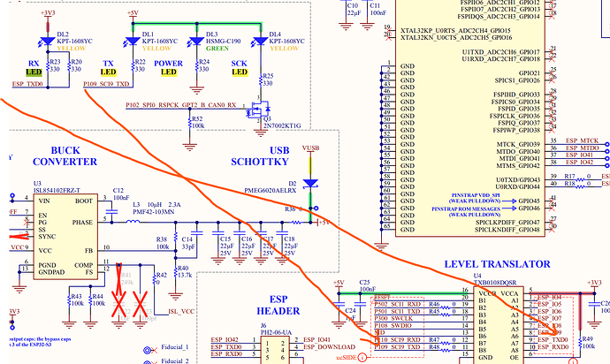Click the LEVEL TRANSLATOR section title
The width and height of the screenshot is (610, 364).
(497, 264)
